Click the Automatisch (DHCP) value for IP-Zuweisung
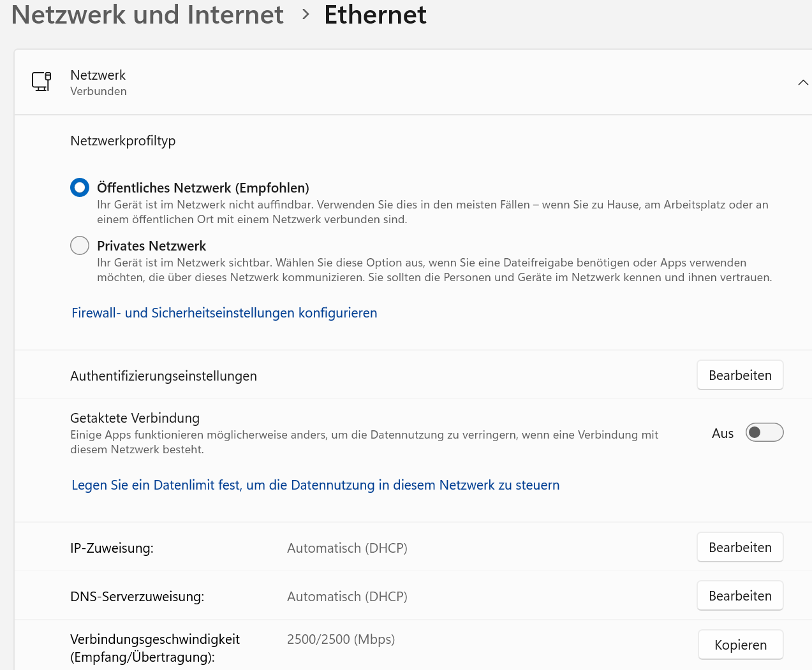This screenshot has width=812, height=670. (347, 548)
